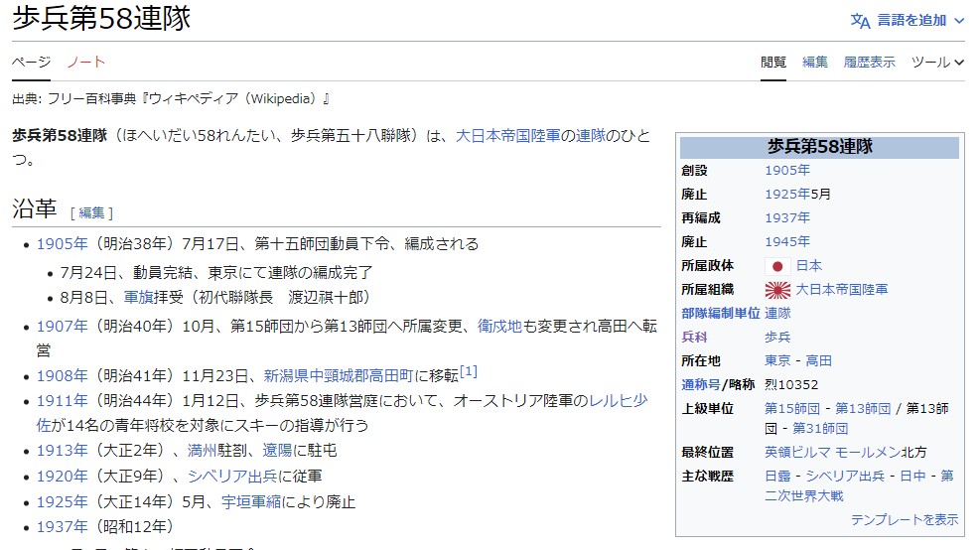Open the 第13師団 link in infobox
The image size is (980, 550).
pyautogui.click(x=863, y=409)
